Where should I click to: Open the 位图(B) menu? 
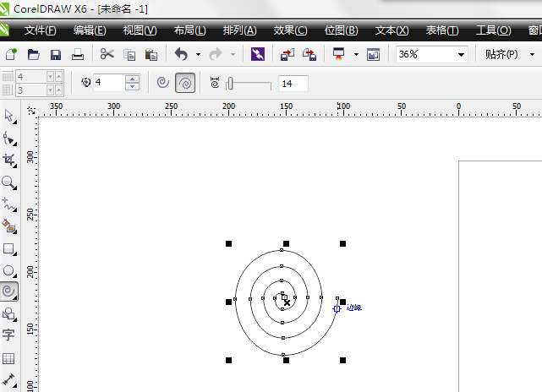click(x=341, y=30)
